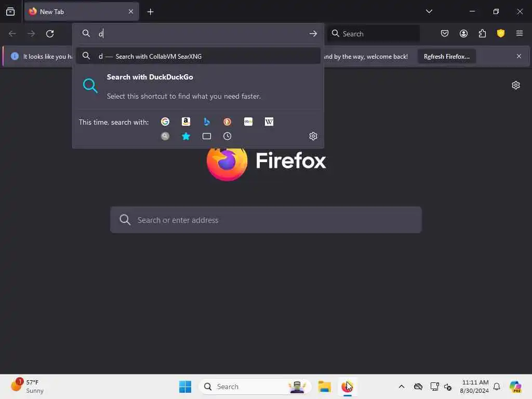Open Save to Pocket icon

coord(445,33)
